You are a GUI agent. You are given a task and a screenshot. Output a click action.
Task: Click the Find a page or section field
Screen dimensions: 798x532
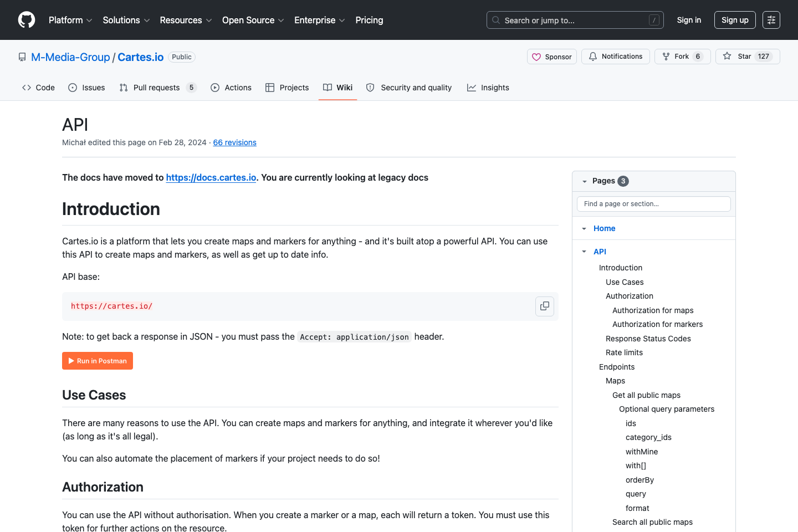pyautogui.click(x=653, y=203)
